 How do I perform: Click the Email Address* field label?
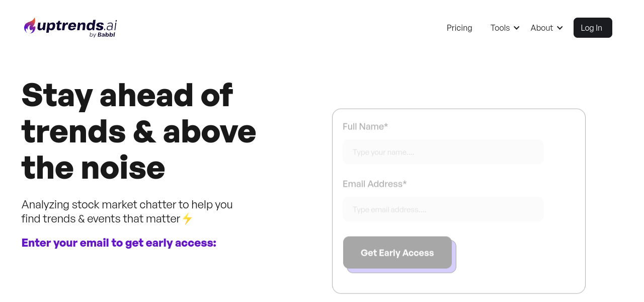(374, 184)
